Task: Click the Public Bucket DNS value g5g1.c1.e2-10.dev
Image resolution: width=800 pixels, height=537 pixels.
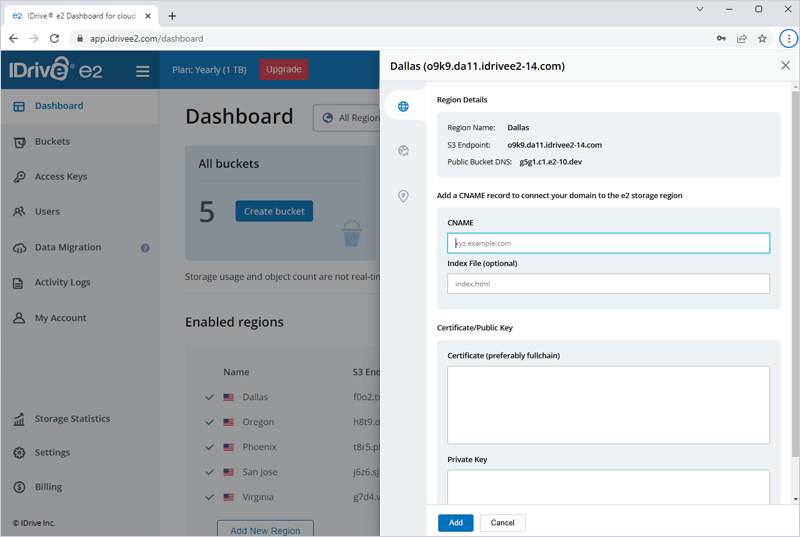Action: tap(551, 162)
